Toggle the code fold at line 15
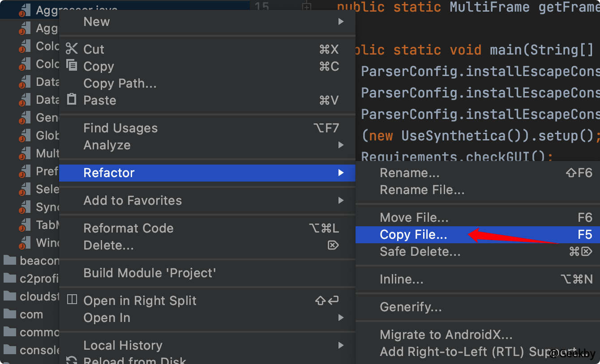 pyautogui.click(x=306, y=7)
